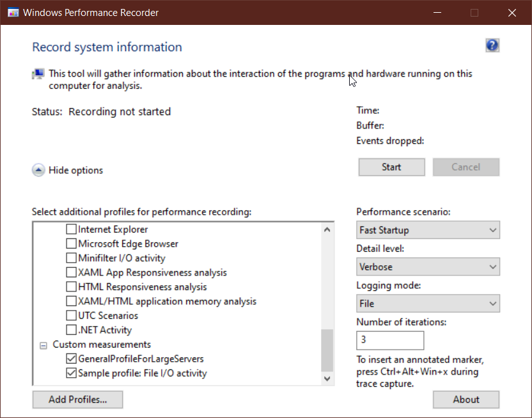Tick the Minifilter I/O activity checkbox
The image size is (532, 418).
71,258
